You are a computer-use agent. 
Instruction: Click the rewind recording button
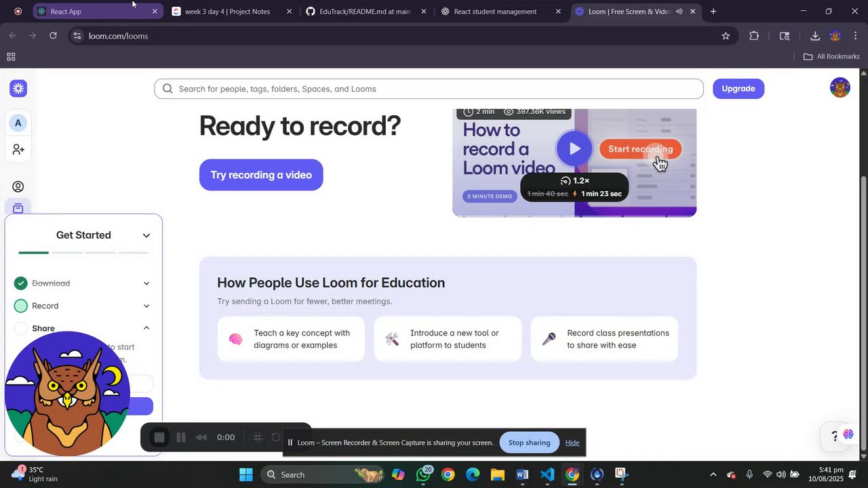click(x=201, y=438)
